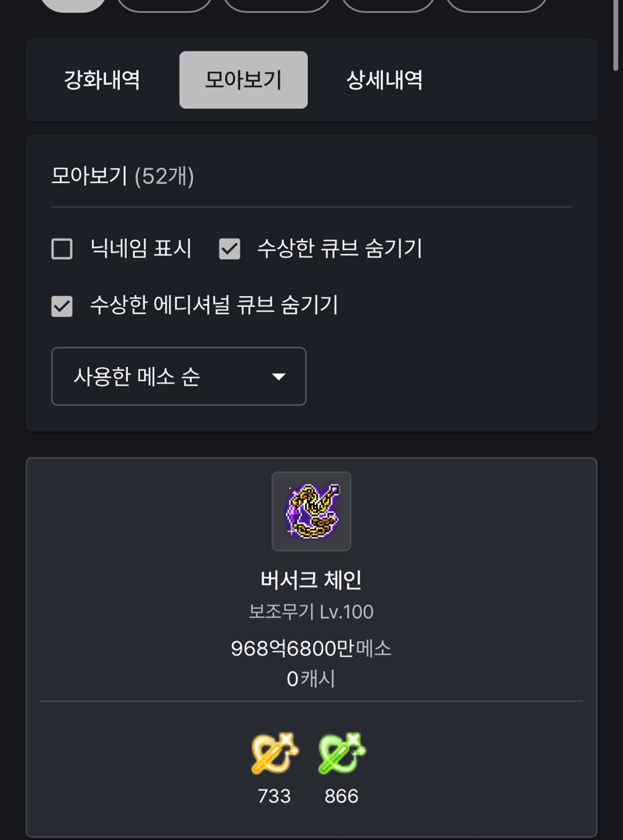The height and width of the screenshot is (840, 623).
Task: Click the 버서크 체인 item icon
Action: point(311,511)
